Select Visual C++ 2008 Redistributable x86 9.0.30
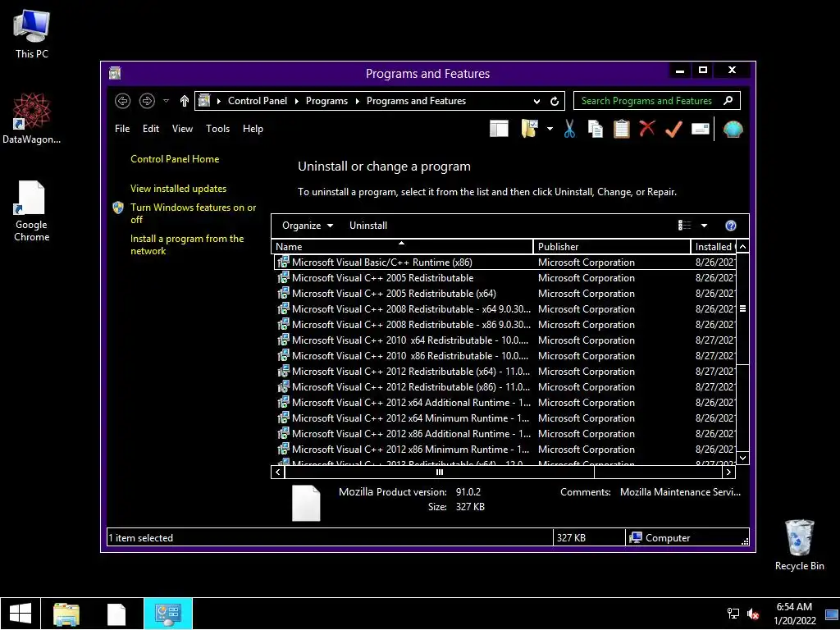The image size is (840, 630). (504, 325)
